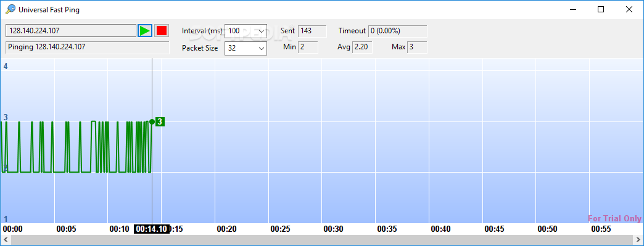Click the Timeout value 0 (0.00%)
Image resolution: width=644 pixels, height=246 pixels.
click(x=398, y=31)
